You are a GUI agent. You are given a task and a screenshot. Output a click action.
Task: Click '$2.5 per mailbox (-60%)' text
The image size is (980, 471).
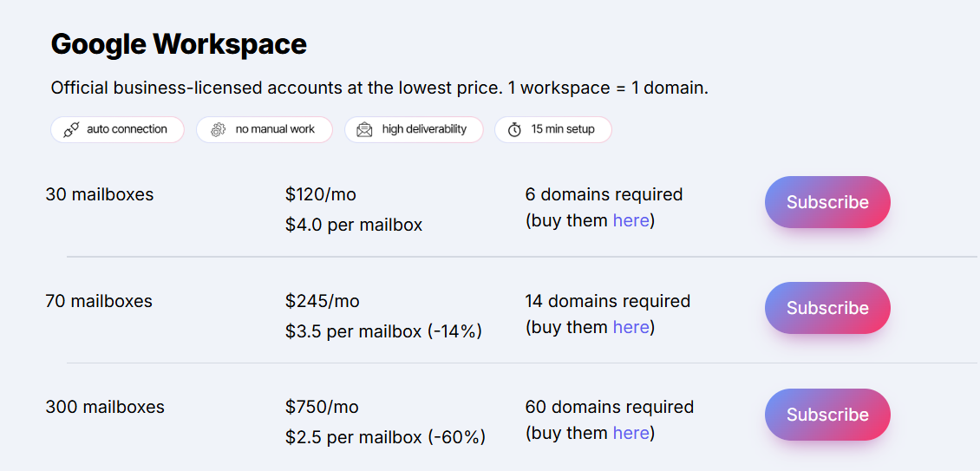click(385, 437)
